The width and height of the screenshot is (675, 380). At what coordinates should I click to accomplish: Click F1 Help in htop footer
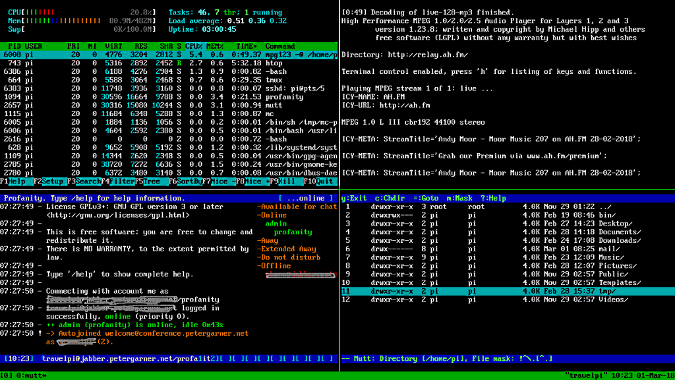[x=16, y=182]
